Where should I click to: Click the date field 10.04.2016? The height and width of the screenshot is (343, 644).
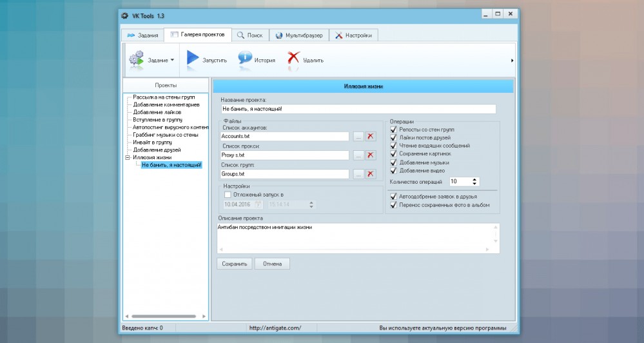(239, 204)
